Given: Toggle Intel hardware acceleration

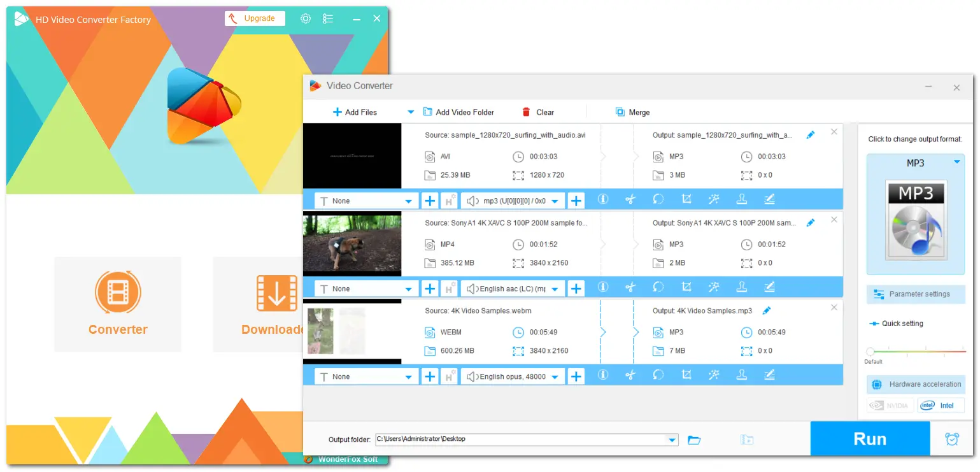Looking at the screenshot, I should 941,405.
